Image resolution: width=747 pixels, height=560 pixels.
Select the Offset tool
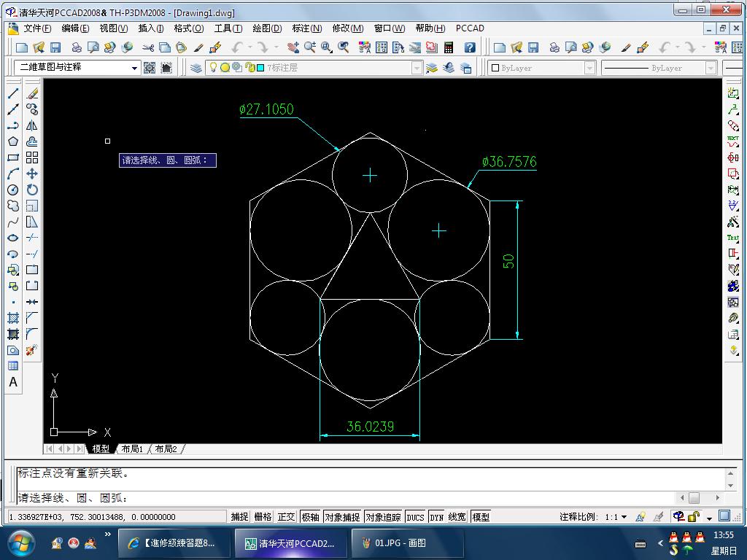(32, 142)
